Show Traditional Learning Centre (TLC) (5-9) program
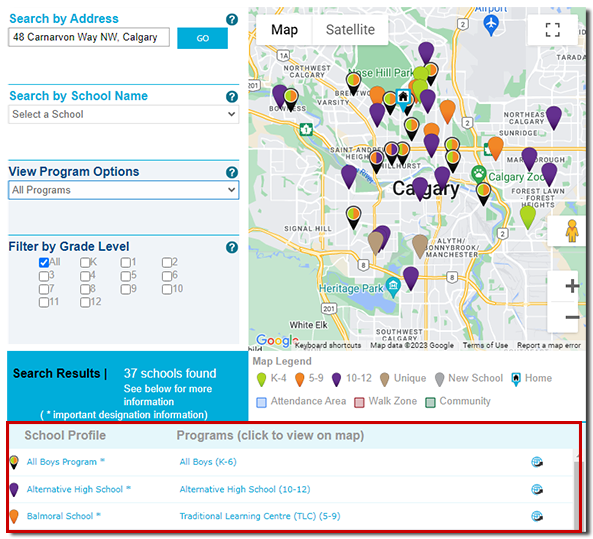 pyautogui.click(x=260, y=516)
